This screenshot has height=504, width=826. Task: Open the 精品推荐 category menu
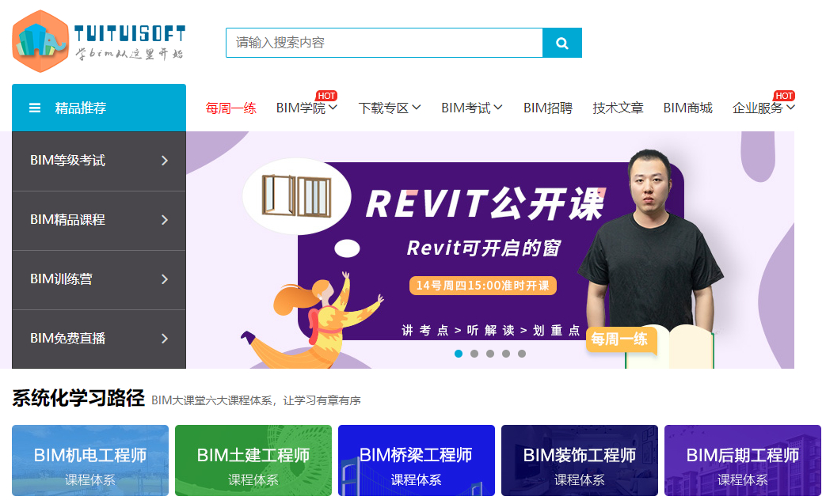[99, 108]
